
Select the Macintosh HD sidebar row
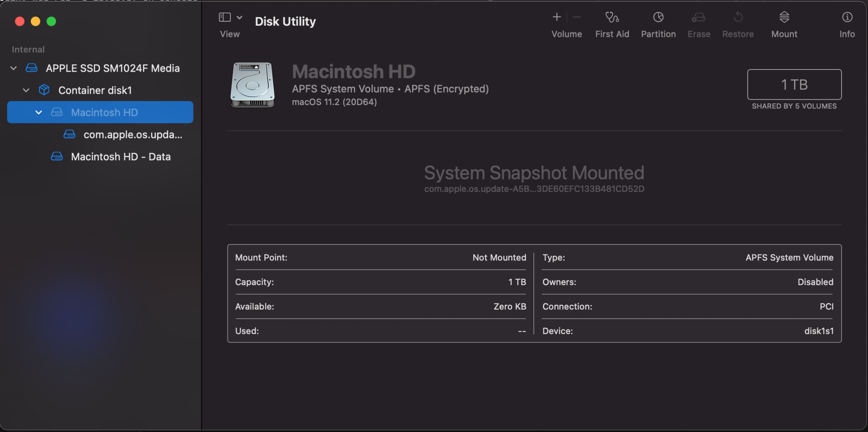(x=100, y=112)
